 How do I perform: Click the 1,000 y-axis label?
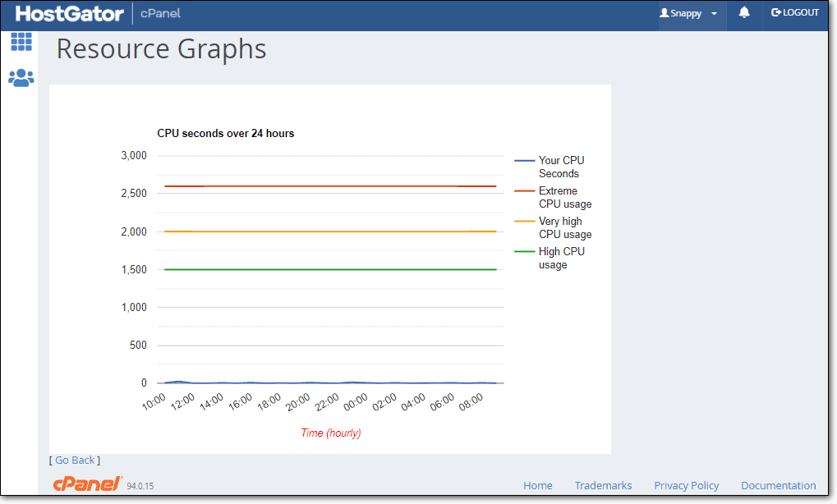[134, 307]
